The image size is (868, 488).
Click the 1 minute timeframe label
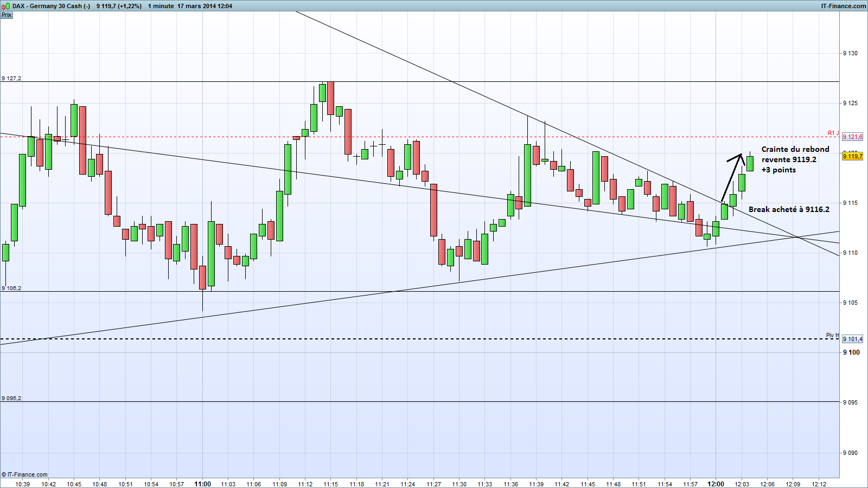tap(161, 6)
